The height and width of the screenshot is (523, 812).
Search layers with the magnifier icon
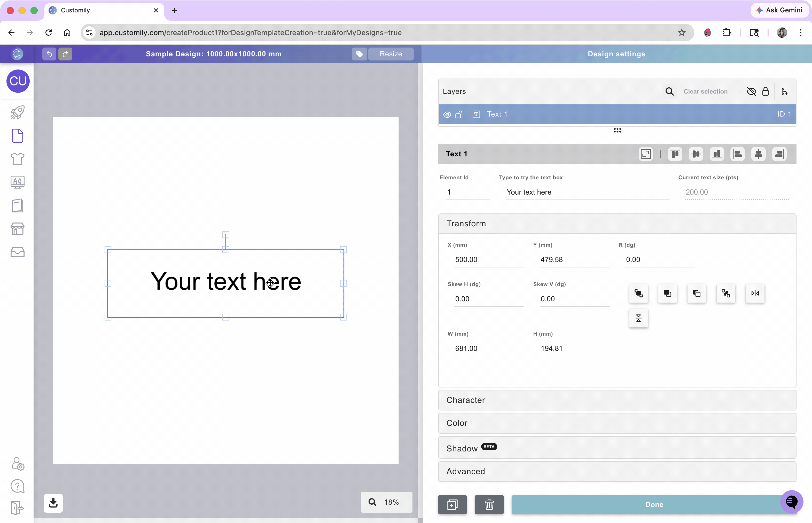click(669, 91)
